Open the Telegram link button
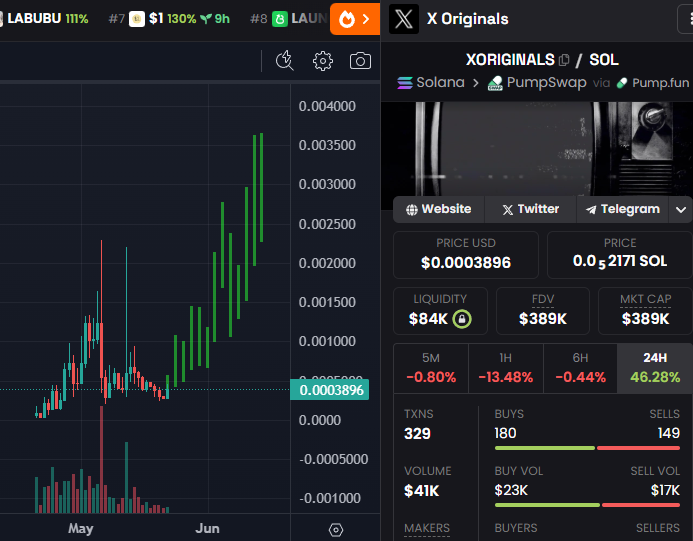 coord(622,209)
